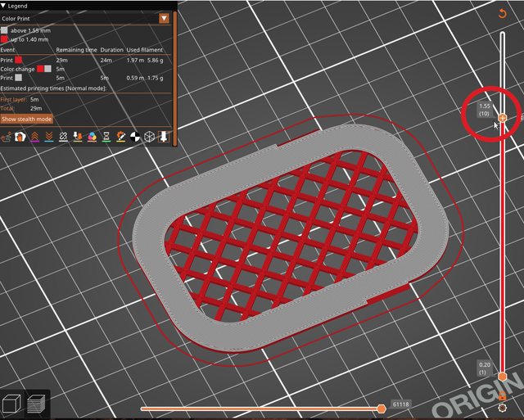The height and width of the screenshot is (420, 524).
Task: Toggle wipe moves visibility icon
Action: pyautogui.click(x=20, y=137)
